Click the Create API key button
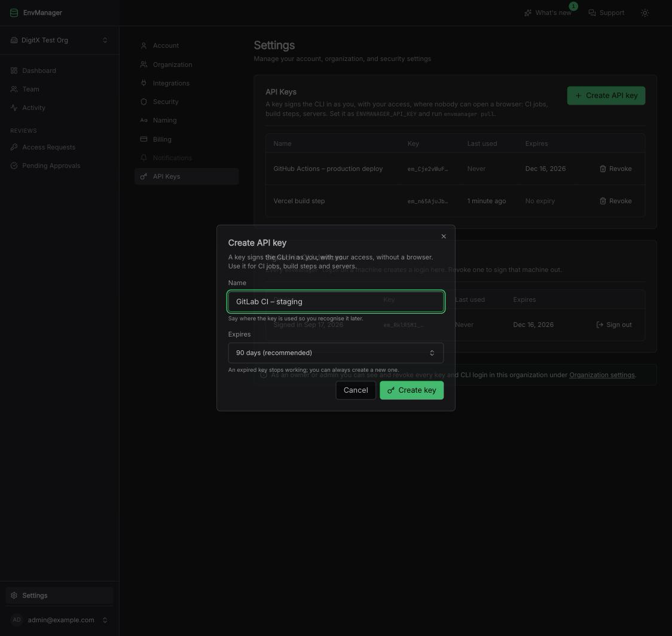 pos(606,96)
